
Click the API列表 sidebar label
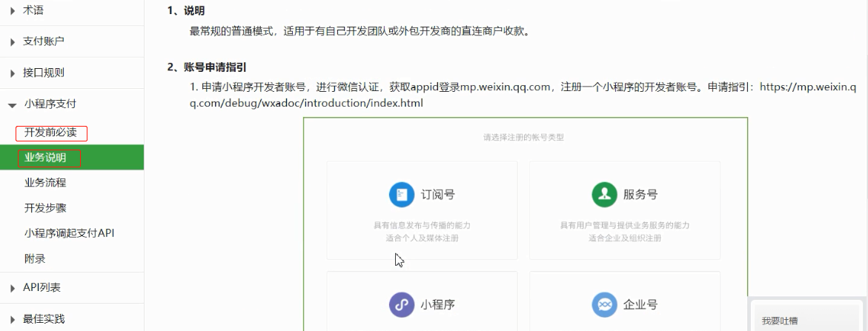coord(42,288)
